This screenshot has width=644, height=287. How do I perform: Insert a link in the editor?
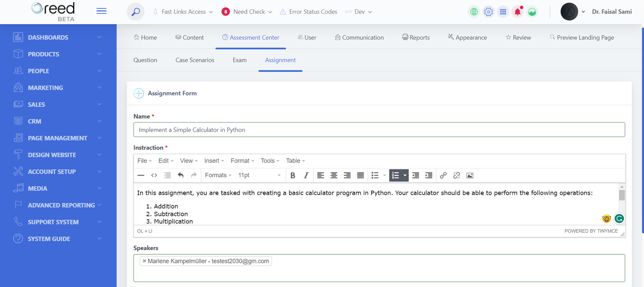(x=443, y=175)
